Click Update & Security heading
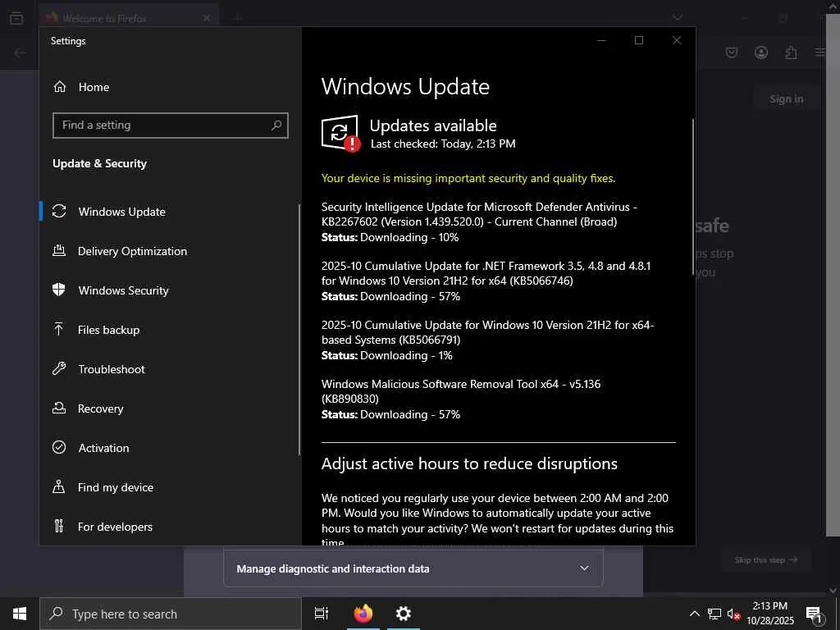The width and height of the screenshot is (840, 630). pyautogui.click(x=99, y=163)
